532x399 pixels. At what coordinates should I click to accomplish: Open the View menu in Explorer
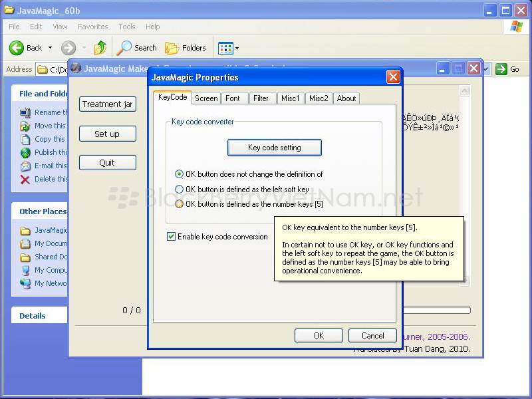(60, 27)
